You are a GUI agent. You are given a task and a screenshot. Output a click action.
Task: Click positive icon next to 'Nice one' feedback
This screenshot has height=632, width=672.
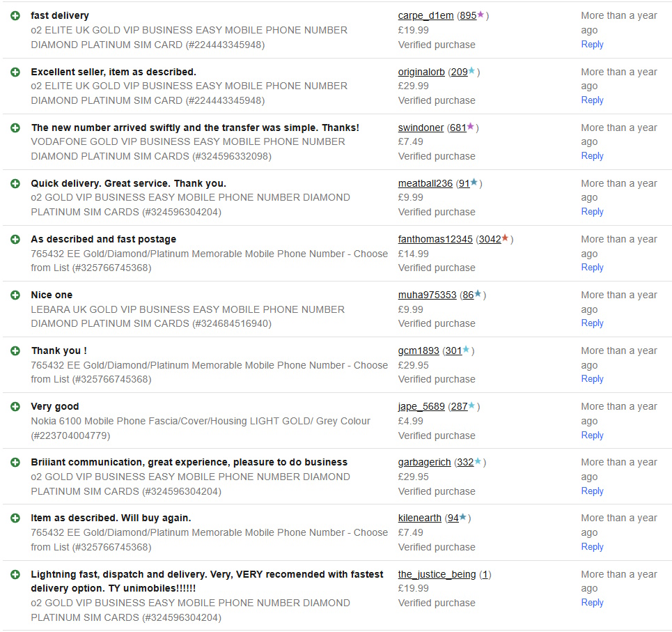pos(15,295)
